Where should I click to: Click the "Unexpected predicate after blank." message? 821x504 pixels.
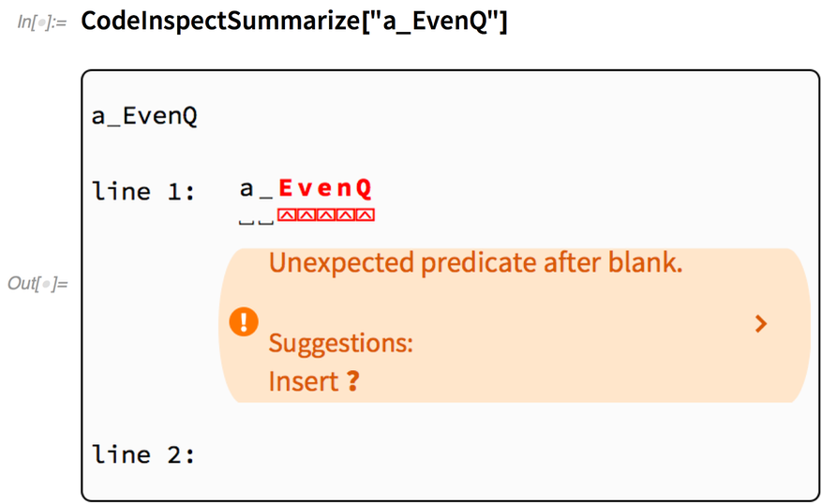point(475,263)
